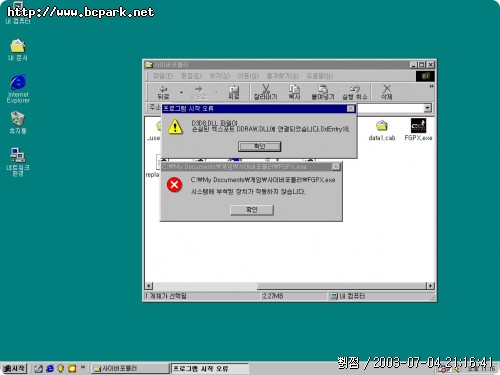Open the forward button history dropdown arrow

(217, 92)
